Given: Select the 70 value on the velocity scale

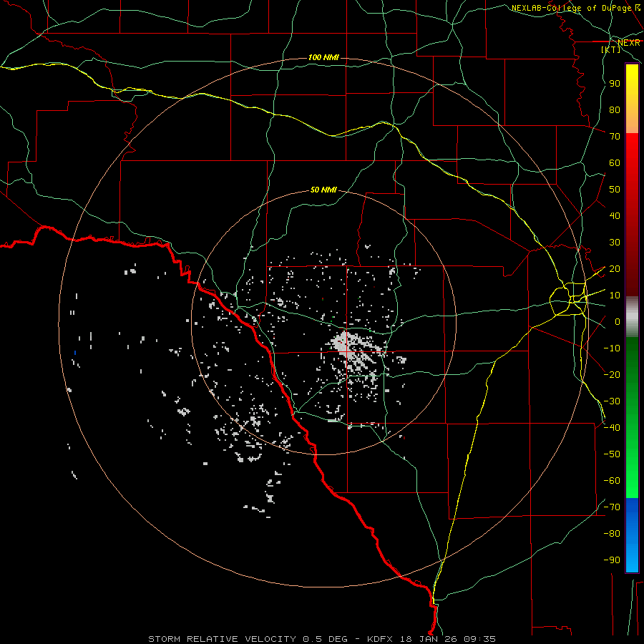Looking at the screenshot, I should (x=615, y=137).
